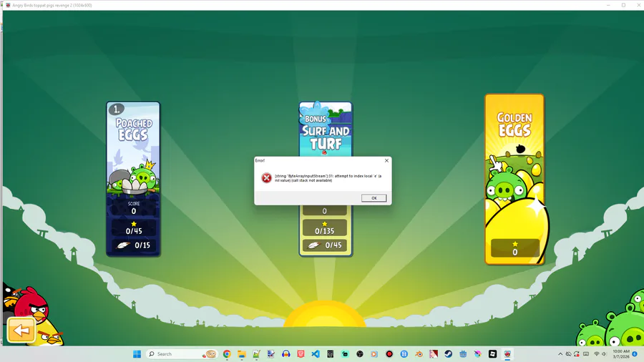Click the taskbar Search box
The height and width of the screenshot is (362, 644).
(182, 354)
